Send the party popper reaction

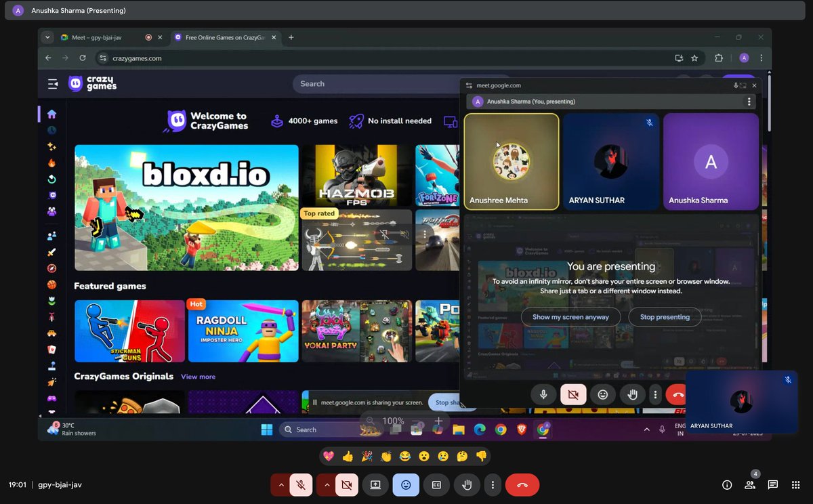click(x=367, y=457)
